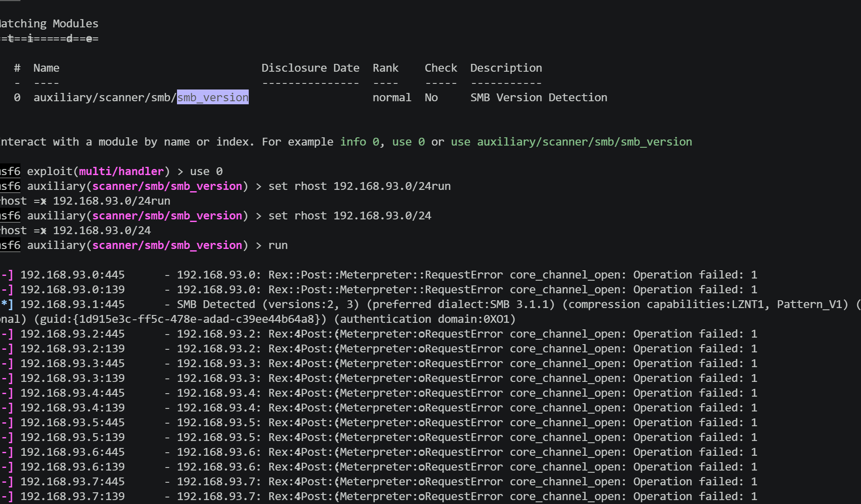Click '192.168.93.2:445' result entry
The height and width of the screenshot is (504, 861).
coord(73,334)
